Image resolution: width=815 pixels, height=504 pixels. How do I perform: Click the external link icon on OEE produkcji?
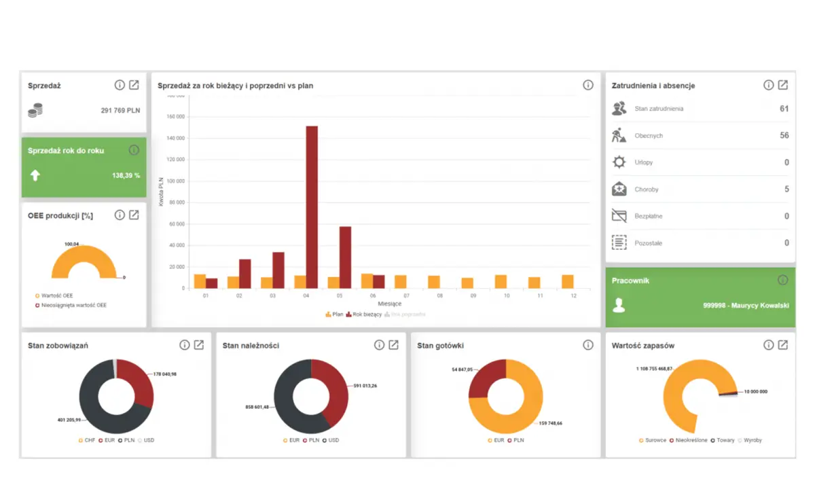[134, 215]
